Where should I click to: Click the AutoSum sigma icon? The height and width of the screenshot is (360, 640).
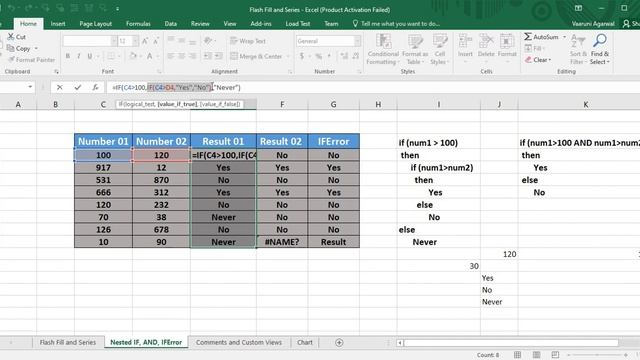point(528,37)
